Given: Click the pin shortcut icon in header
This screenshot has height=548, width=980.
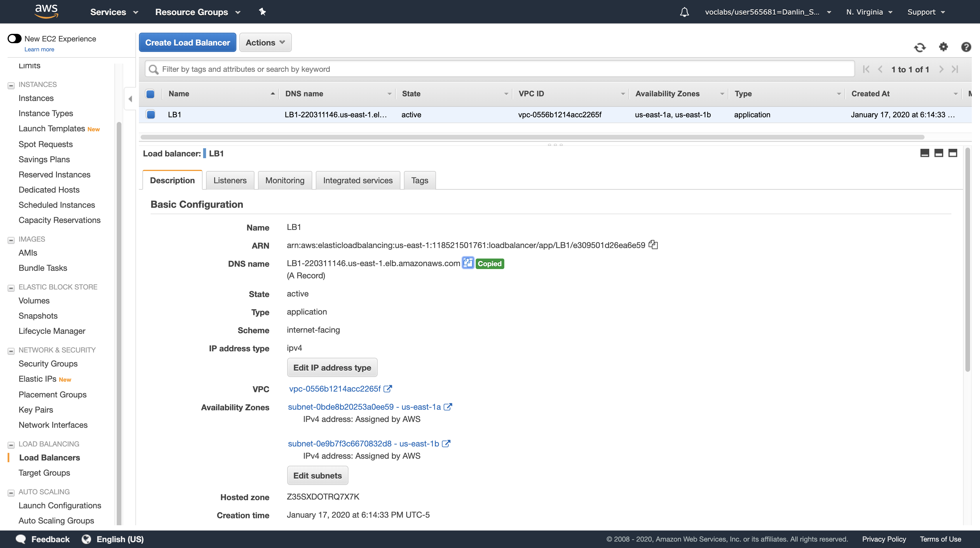Looking at the screenshot, I should (262, 12).
